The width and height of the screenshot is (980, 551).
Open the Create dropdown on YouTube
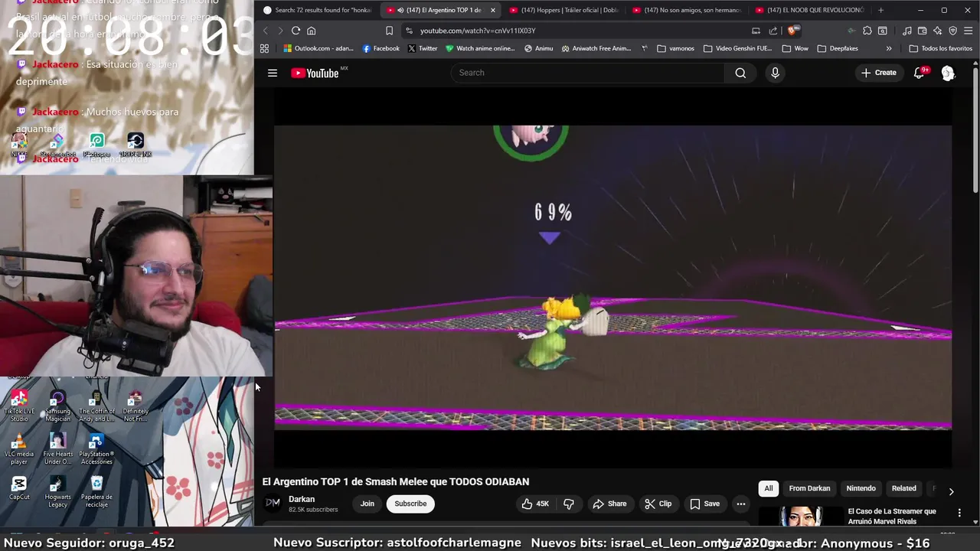878,73
